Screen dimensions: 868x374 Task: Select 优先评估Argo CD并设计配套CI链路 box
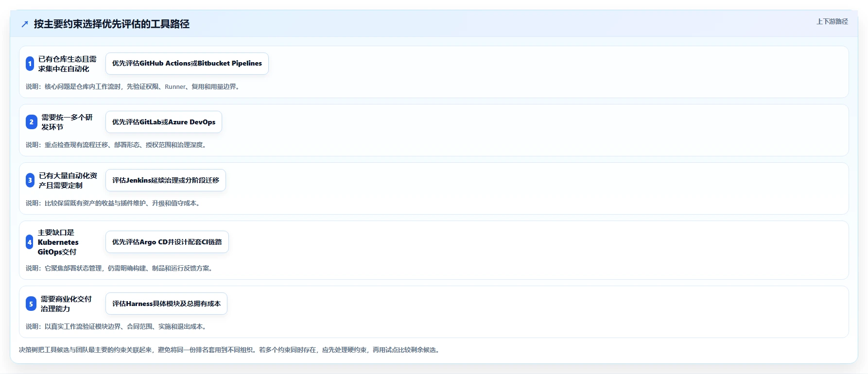(x=167, y=242)
